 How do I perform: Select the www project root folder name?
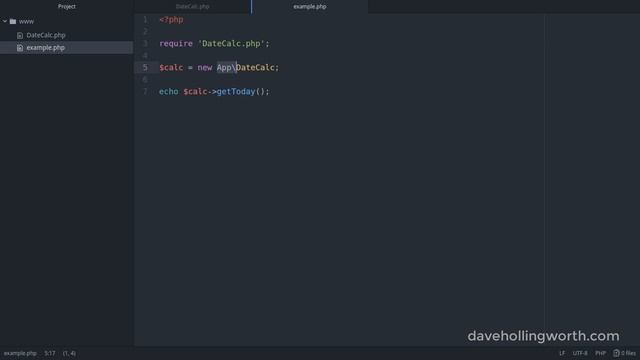[26, 21]
